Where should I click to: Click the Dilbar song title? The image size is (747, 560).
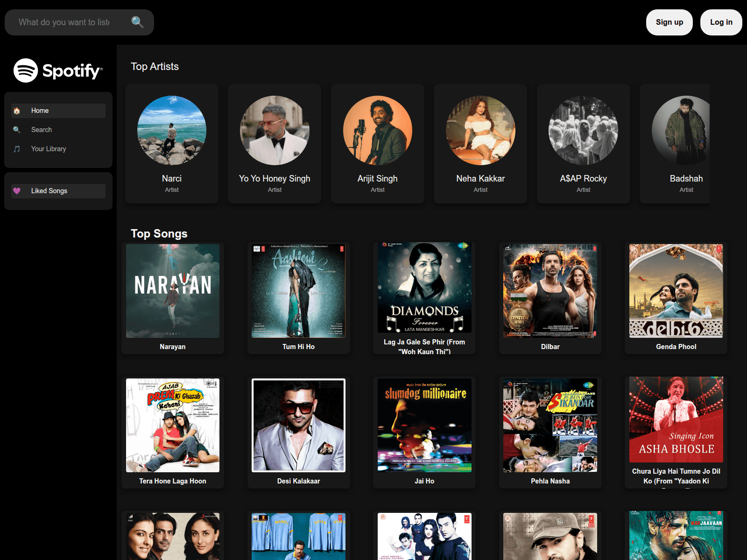pos(550,347)
